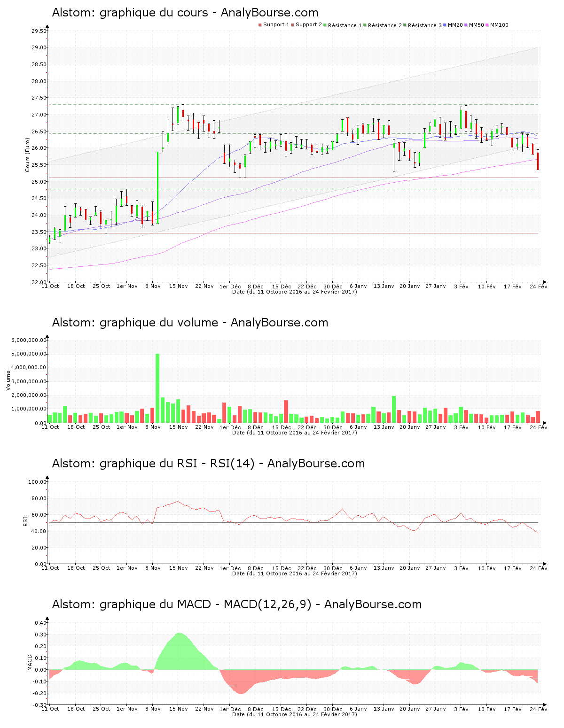Click the 'Volume' y-axis label
This screenshot has width=564, height=728.
pos(8,380)
